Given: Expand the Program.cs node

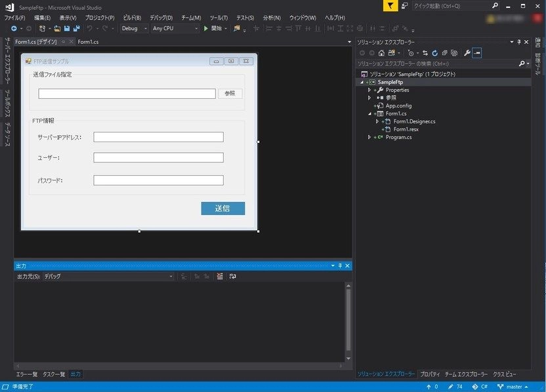Looking at the screenshot, I should (x=369, y=137).
